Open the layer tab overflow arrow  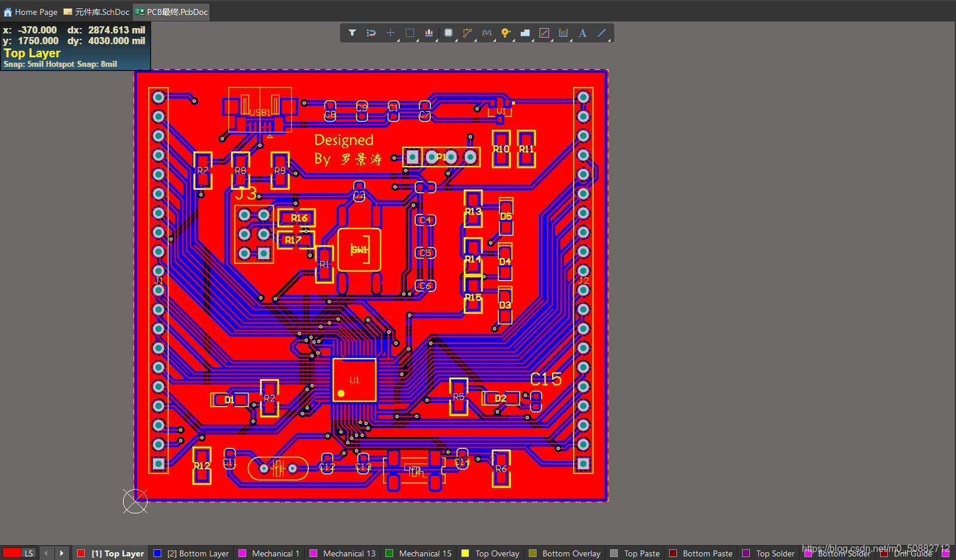[x=62, y=553]
